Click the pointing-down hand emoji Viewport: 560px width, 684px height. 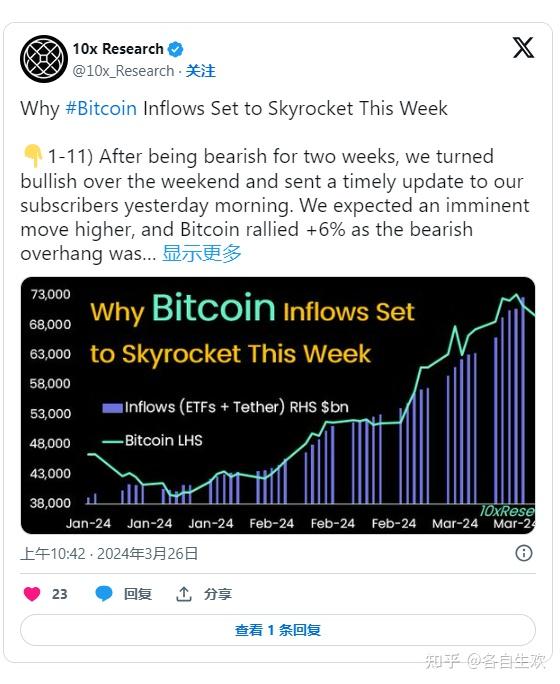pyautogui.click(x=33, y=157)
